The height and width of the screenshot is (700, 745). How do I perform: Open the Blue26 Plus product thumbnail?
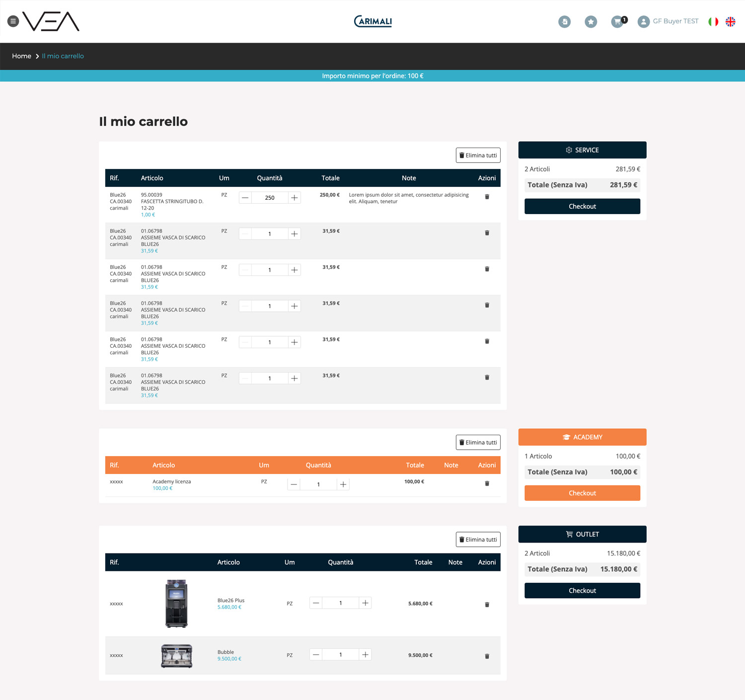(x=176, y=604)
